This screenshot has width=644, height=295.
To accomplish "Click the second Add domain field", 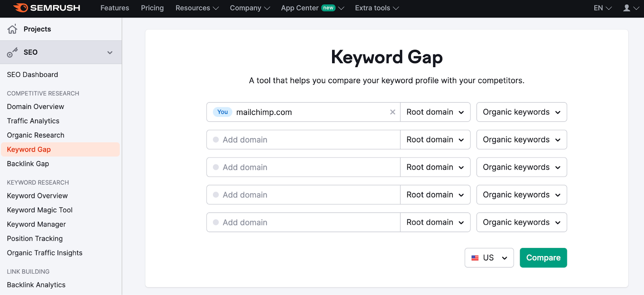I will (303, 139).
